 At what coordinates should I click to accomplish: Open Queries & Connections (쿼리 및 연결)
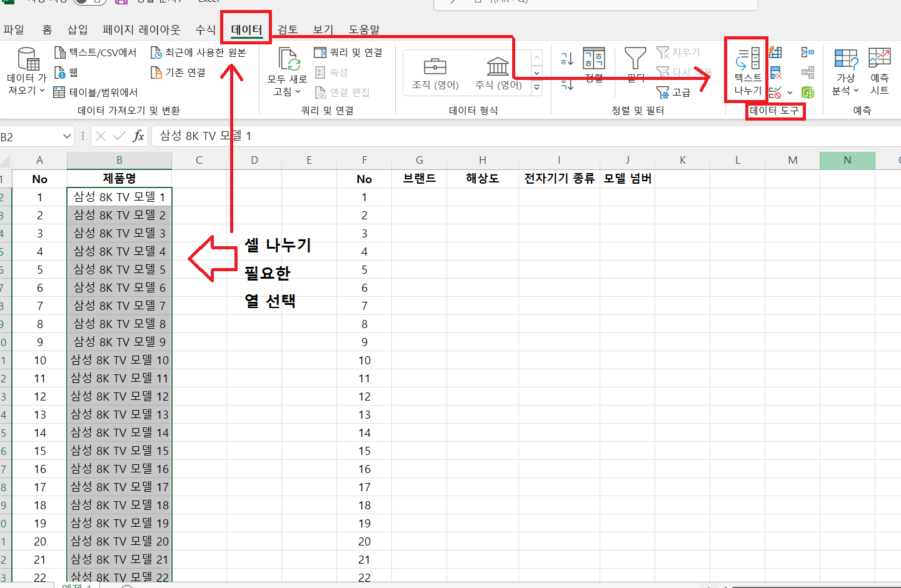coord(348,52)
